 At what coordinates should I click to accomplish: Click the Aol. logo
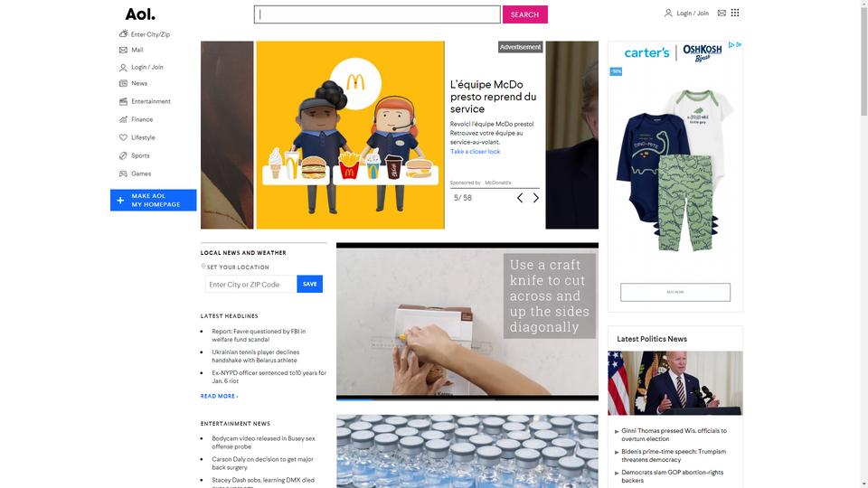pos(140,14)
